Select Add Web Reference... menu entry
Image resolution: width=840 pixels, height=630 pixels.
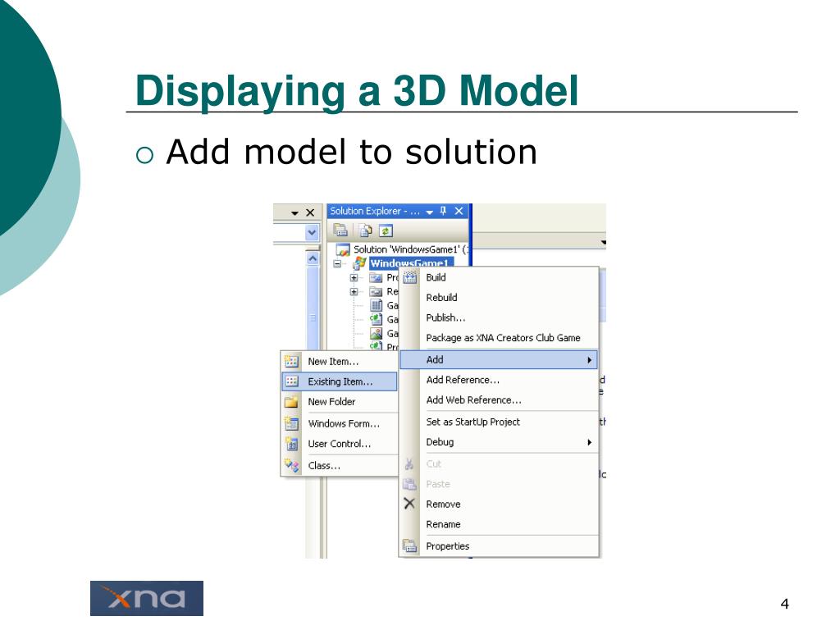coord(500,400)
